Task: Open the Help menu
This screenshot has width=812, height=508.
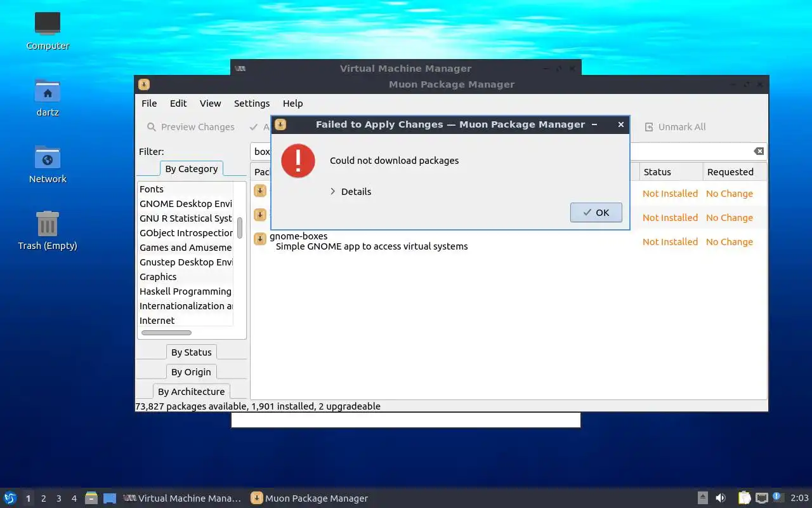Action: click(x=293, y=104)
